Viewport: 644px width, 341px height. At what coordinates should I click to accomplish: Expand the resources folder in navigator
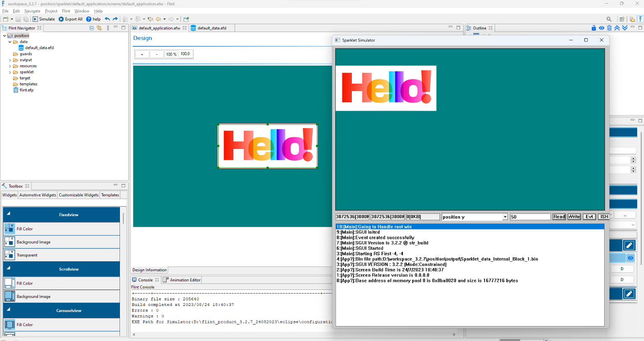(x=10, y=66)
